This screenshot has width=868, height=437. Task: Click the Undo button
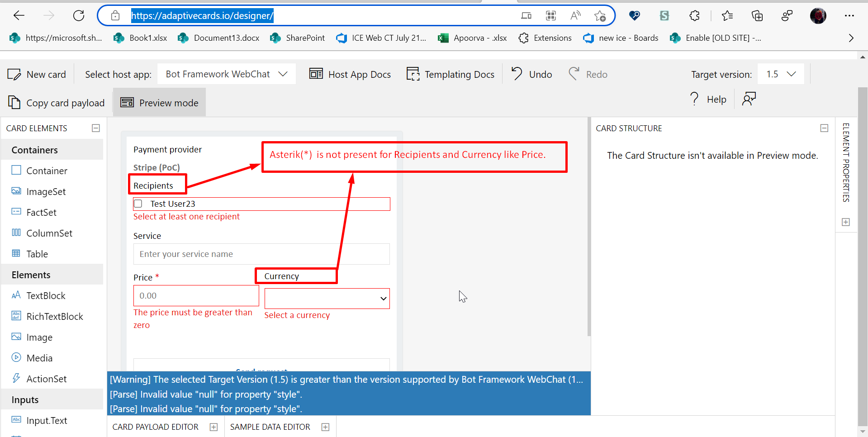[532, 74]
